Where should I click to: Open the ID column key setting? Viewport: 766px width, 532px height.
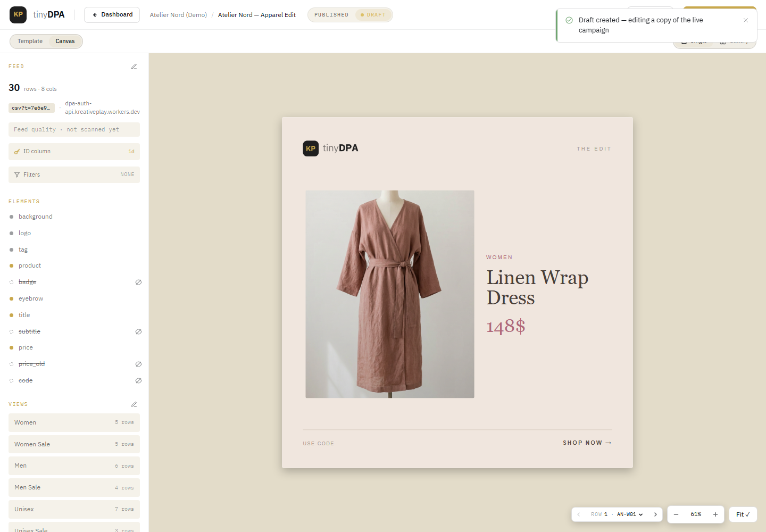(x=74, y=152)
